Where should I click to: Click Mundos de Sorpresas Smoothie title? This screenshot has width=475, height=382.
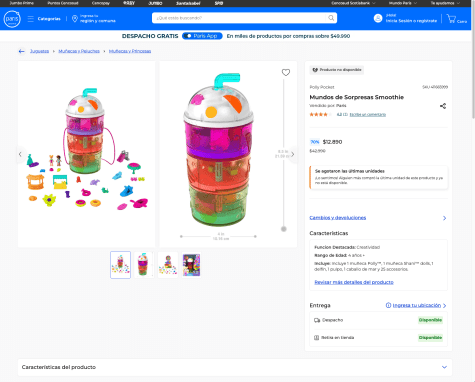pyautogui.click(x=357, y=97)
